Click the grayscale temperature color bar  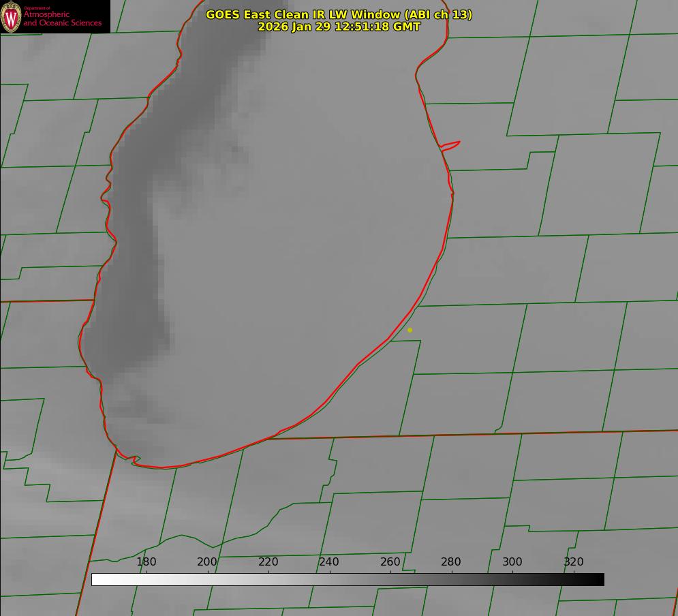coord(348,579)
